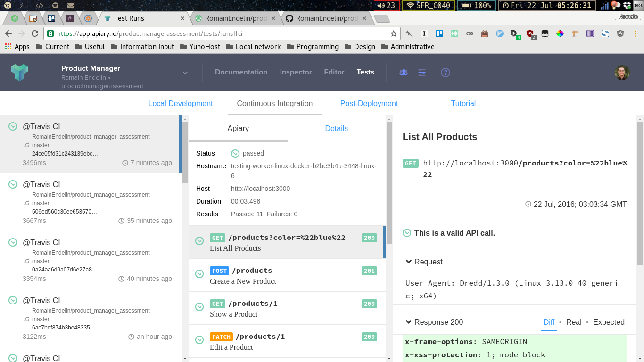Viewport: 644px width, 362px height.
Task: Open the Information Input bookmarks folder
Action: click(x=142, y=47)
